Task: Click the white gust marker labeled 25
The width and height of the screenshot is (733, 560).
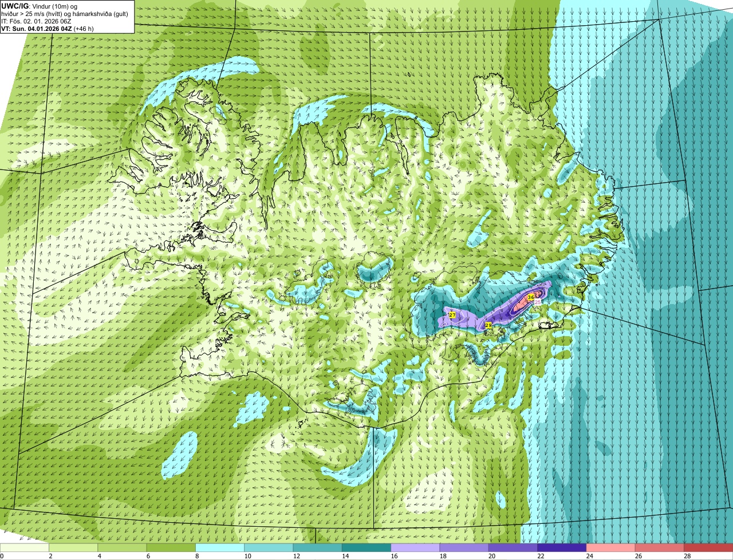Action: click(538, 302)
